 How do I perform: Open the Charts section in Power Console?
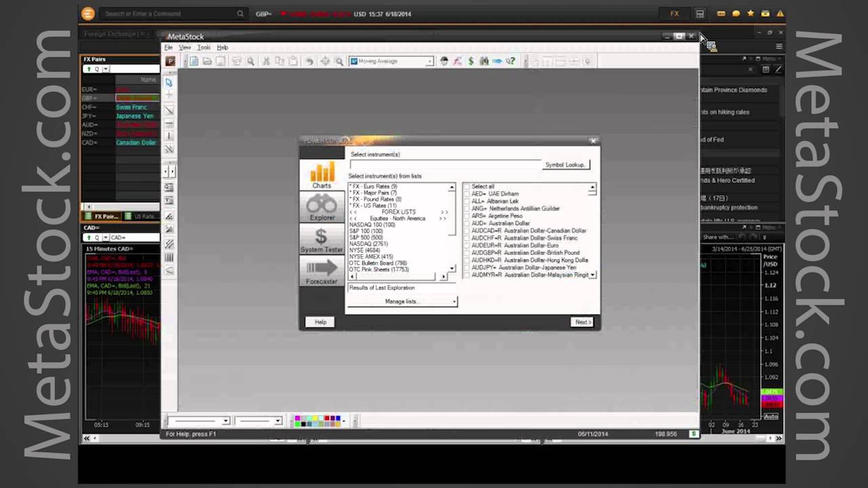pos(321,175)
